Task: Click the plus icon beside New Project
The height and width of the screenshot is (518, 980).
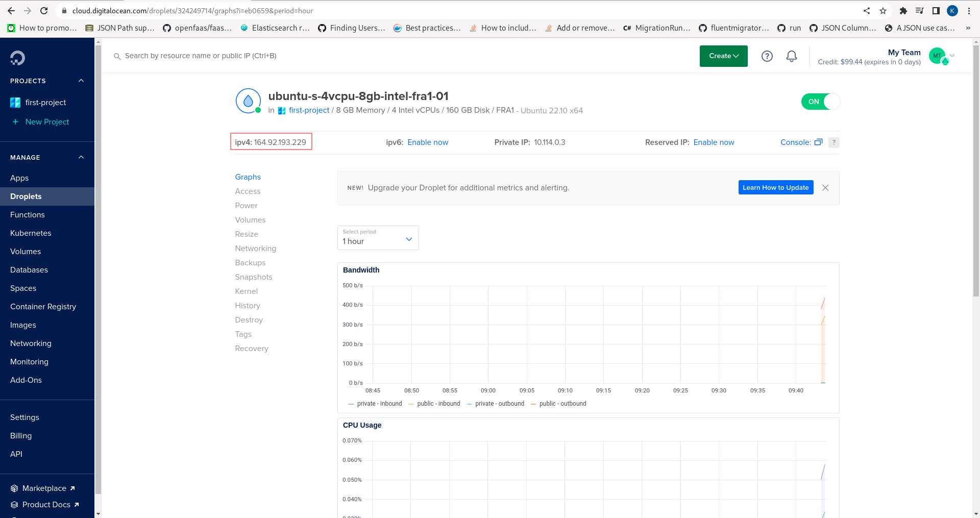Action: pyautogui.click(x=15, y=122)
